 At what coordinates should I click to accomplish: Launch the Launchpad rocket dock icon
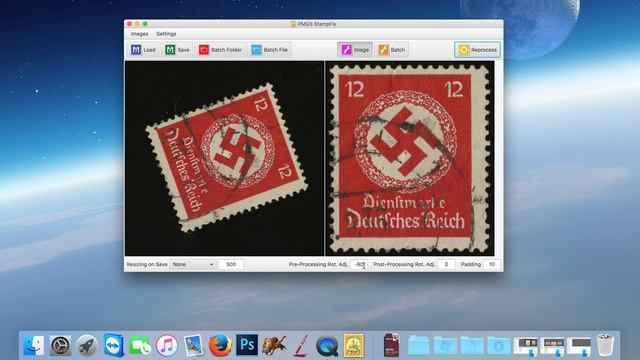[87, 345]
